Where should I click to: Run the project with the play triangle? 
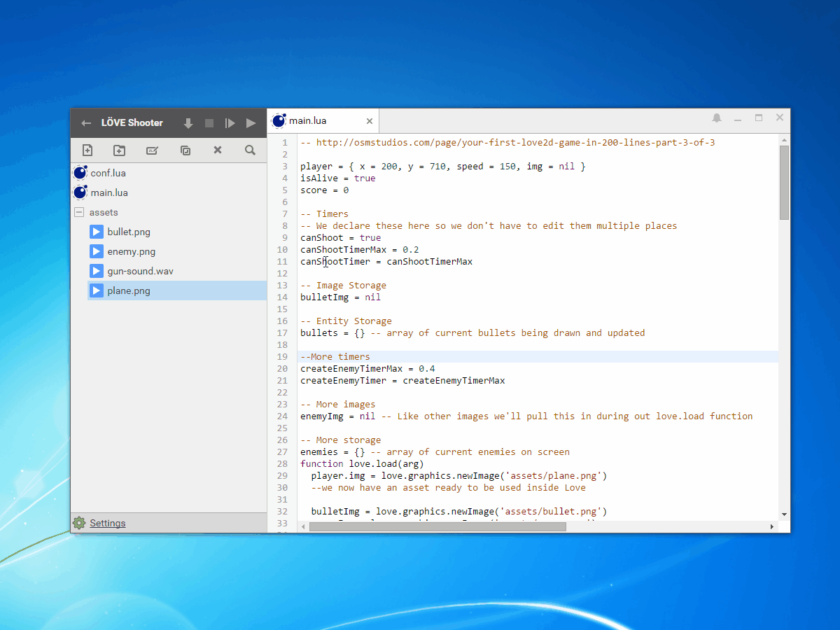pos(251,123)
